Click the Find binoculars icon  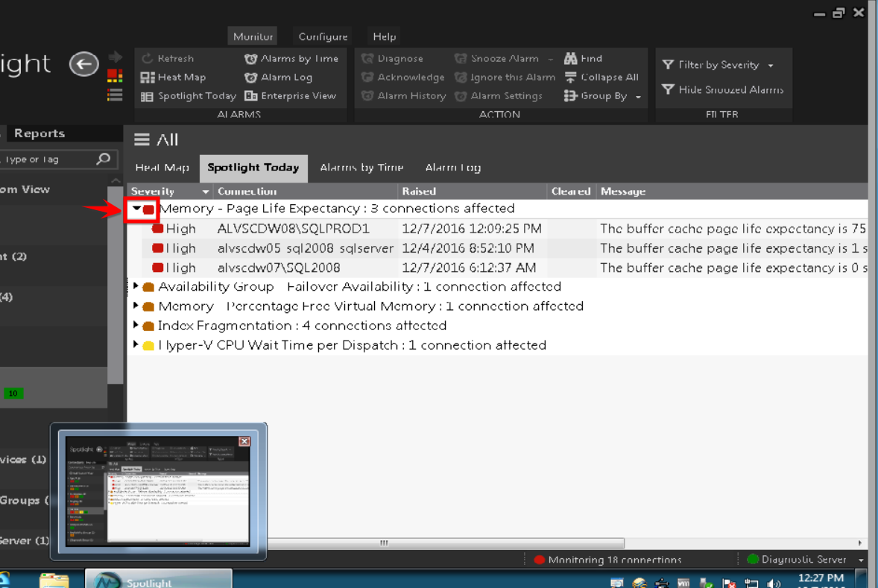(x=570, y=58)
